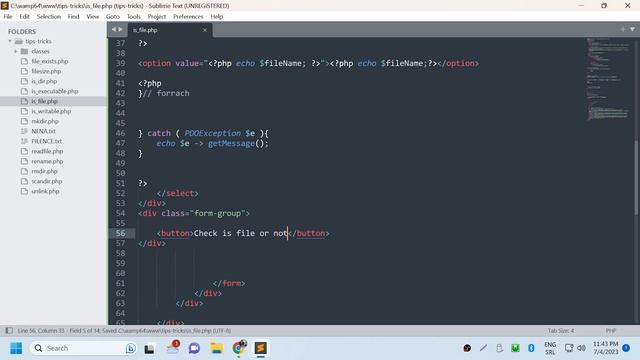Image resolution: width=640 pixels, height=360 pixels.
Task: Open Sublime Text taskbar icon
Action: click(260, 348)
